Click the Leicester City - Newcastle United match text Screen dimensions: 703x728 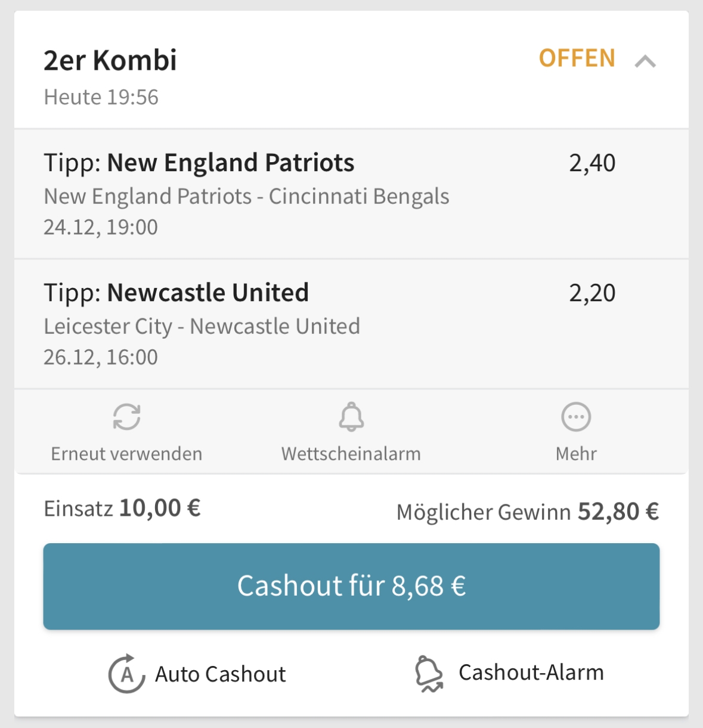[202, 326]
